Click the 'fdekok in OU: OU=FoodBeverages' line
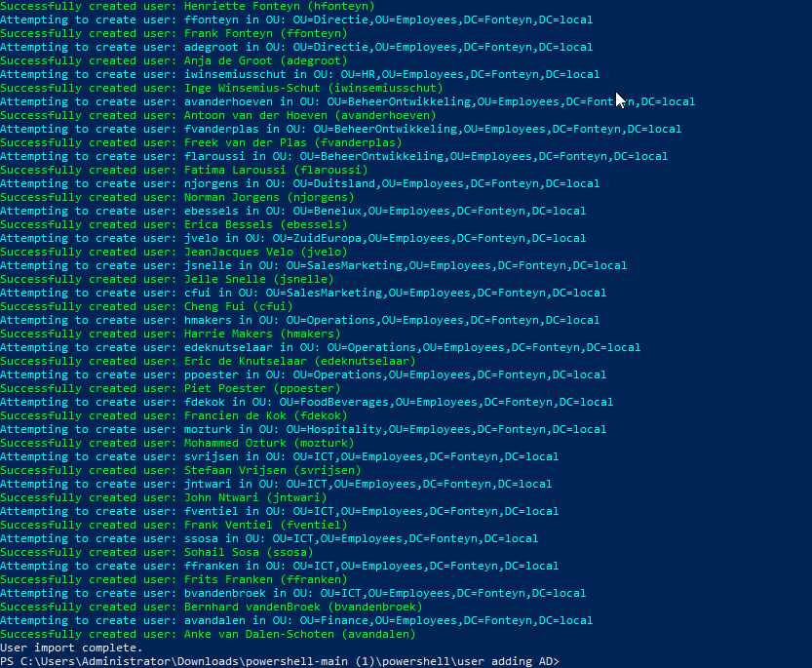Screen dimensions: 812x668 click(306, 402)
